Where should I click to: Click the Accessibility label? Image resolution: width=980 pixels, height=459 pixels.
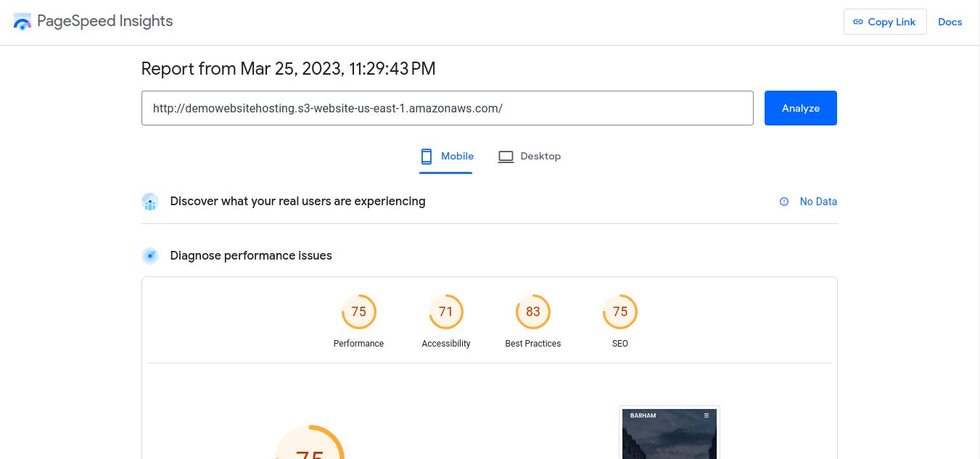[445, 344]
